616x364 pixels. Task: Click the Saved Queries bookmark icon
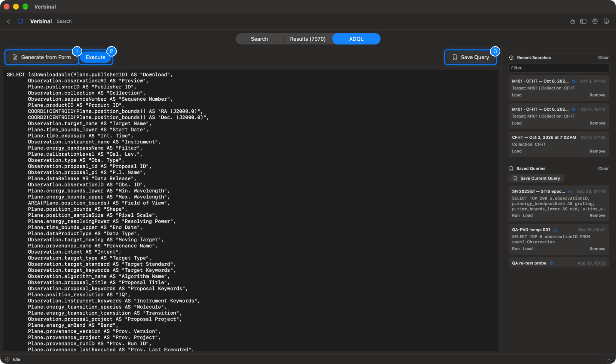point(511,168)
